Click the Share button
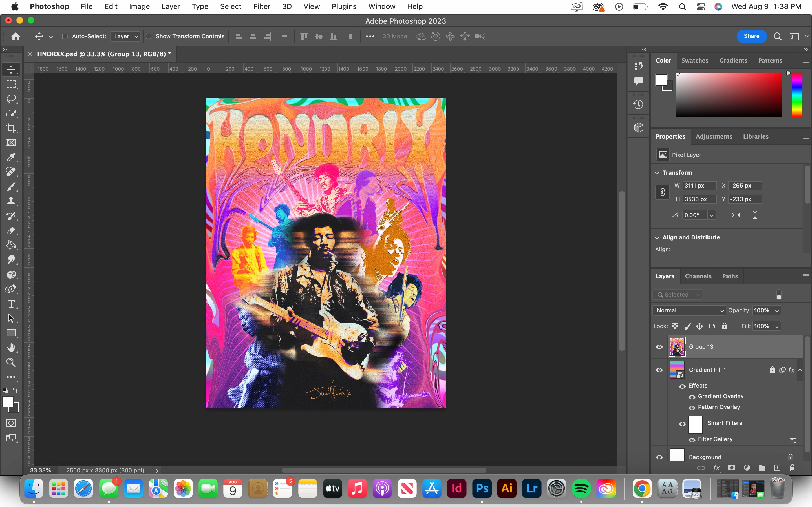The height and width of the screenshot is (507, 812). click(x=751, y=36)
